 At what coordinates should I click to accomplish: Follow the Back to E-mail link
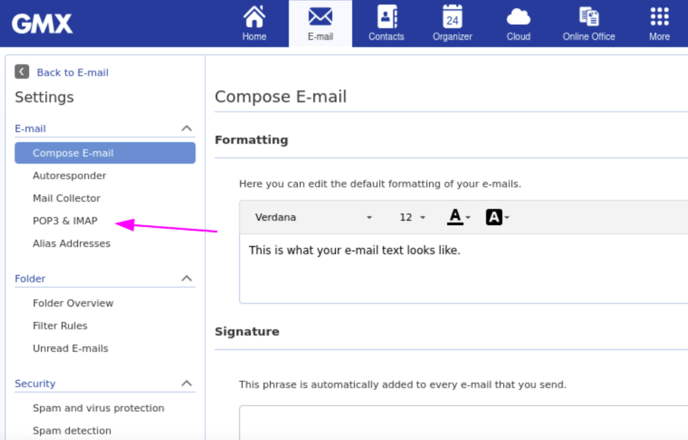pos(72,72)
